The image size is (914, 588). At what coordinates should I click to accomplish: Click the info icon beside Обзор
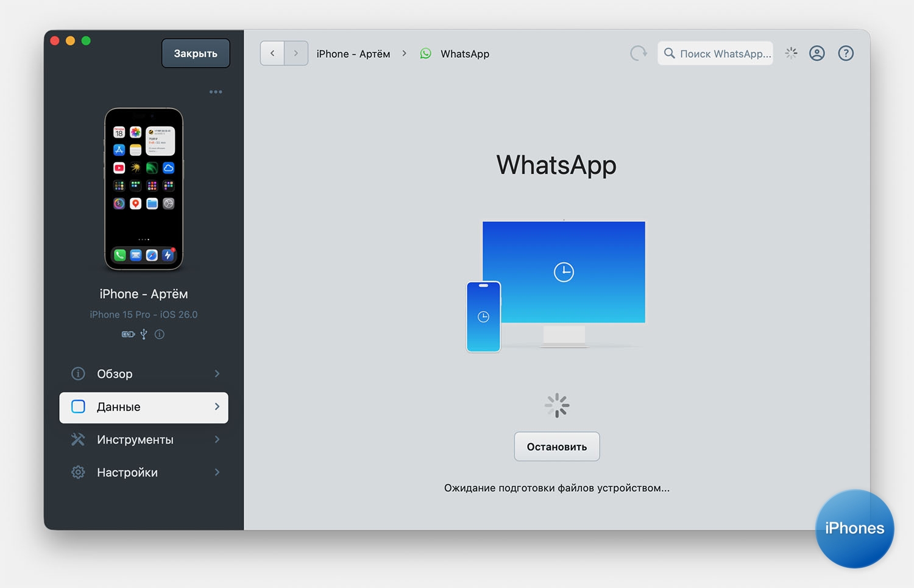click(x=78, y=374)
